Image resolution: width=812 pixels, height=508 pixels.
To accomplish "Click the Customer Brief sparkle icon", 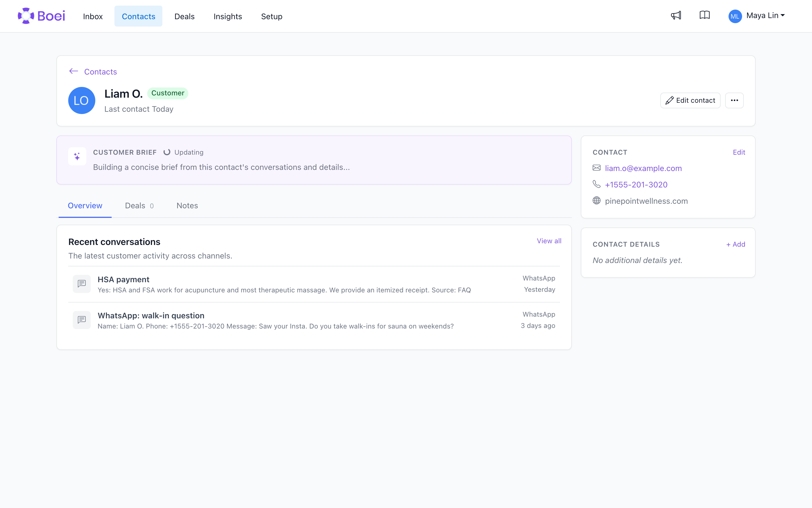I will pos(77,156).
